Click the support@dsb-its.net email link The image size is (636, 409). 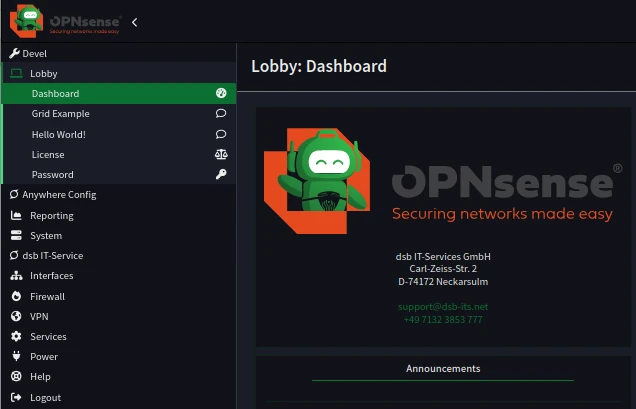pos(443,307)
